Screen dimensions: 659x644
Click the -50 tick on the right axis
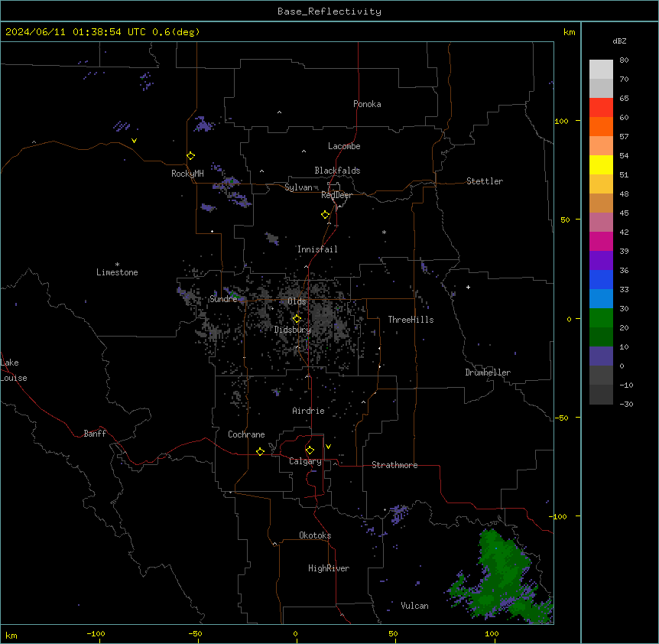(x=561, y=418)
